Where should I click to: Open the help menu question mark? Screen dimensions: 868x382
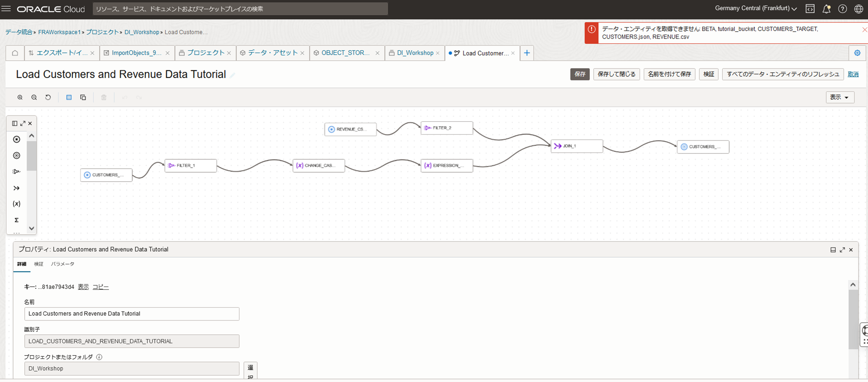tap(842, 9)
